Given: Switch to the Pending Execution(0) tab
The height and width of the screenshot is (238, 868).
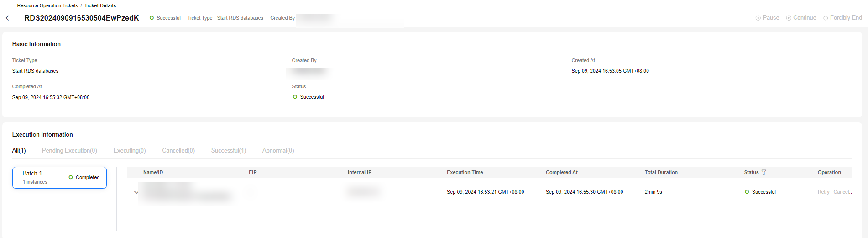Looking at the screenshot, I should tap(69, 150).
